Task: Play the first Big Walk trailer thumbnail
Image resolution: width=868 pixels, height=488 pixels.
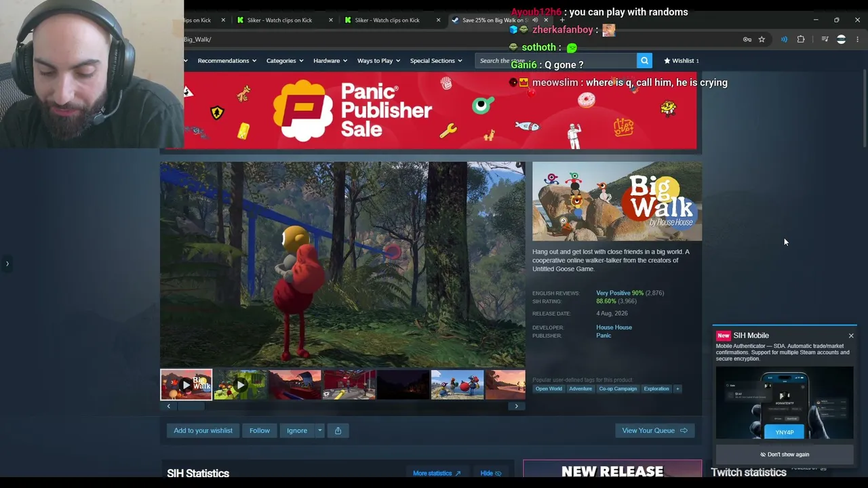Action: pos(186,385)
